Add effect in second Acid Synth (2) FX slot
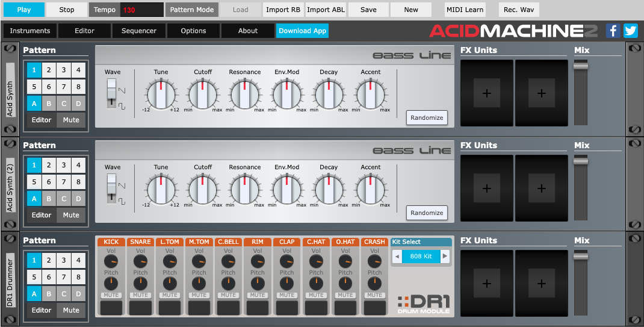The height and width of the screenshot is (327, 644). pos(542,188)
